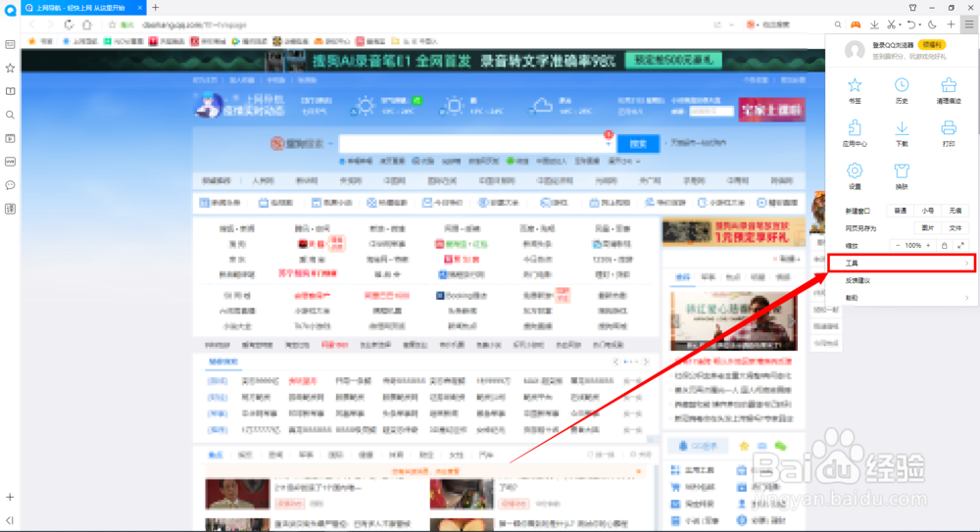Click the title bar skin shirt icon
This screenshot has height=532, width=980.
[x=912, y=8]
